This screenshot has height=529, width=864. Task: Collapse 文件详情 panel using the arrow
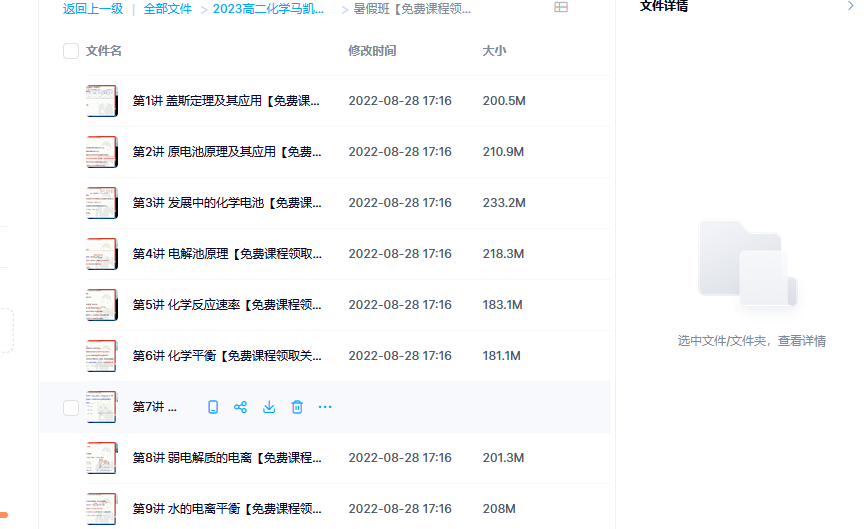(x=851, y=6)
